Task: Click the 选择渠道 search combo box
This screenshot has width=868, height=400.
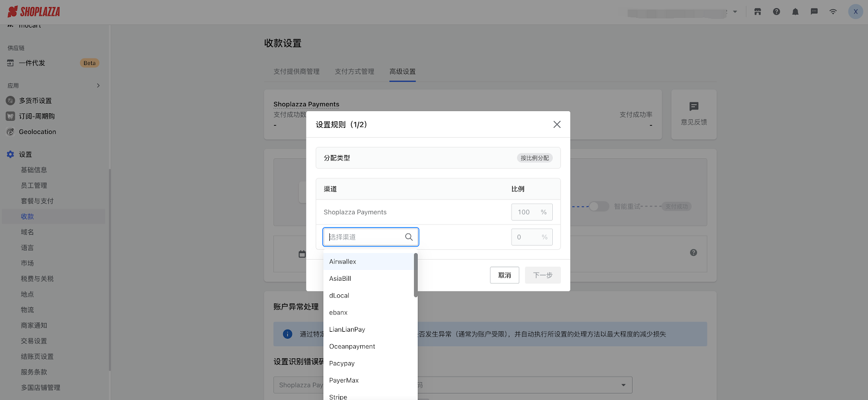Action: (x=371, y=237)
